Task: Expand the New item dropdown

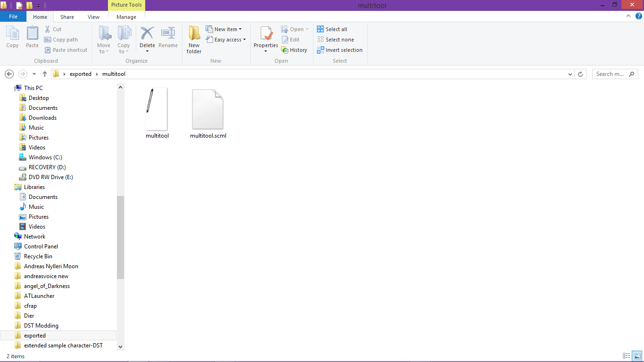Action: (x=228, y=29)
